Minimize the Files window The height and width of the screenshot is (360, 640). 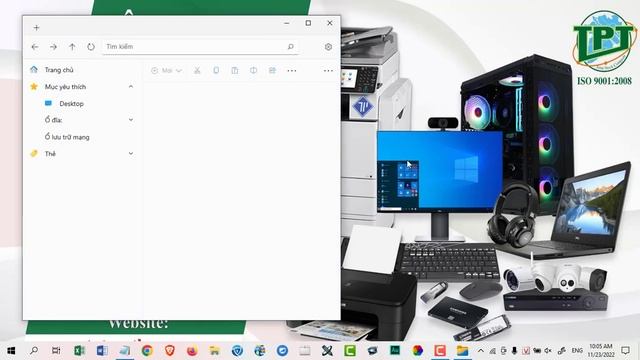287,23
